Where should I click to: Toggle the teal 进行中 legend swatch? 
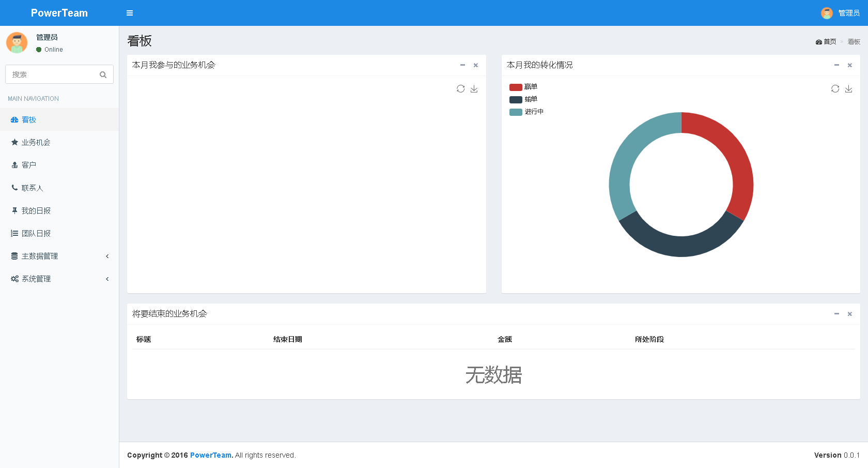coord(516,112)
